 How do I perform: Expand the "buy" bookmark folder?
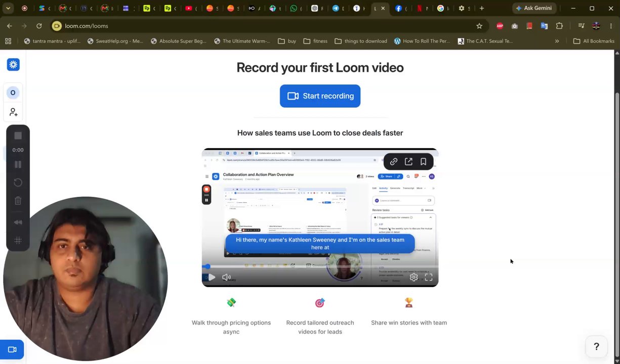[x=287, y=41]
